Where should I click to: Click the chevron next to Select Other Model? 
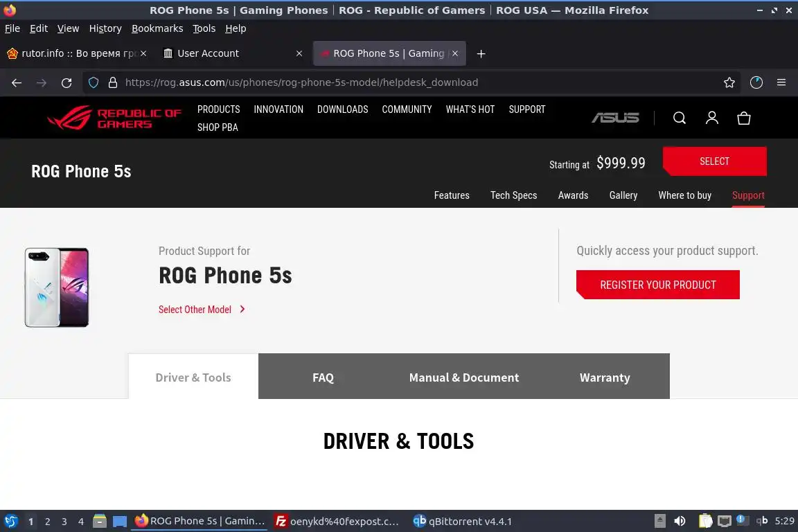pos(242,309)
